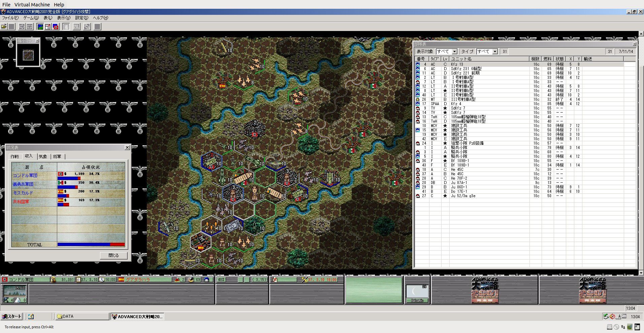The width and height of the screenshot is (644, 333).
Task: Open the 表(L) menu
Action: (x=48, y=18)
